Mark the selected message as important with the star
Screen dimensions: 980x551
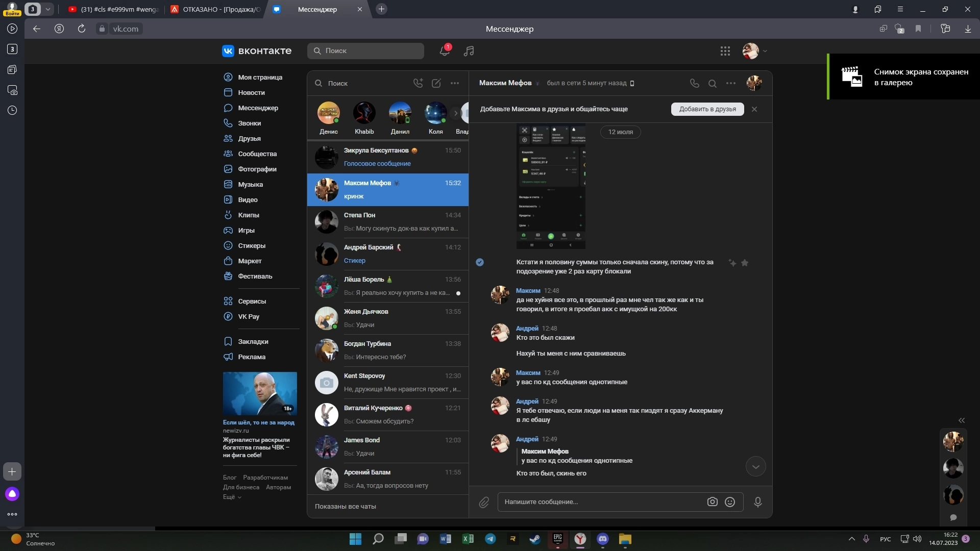coord(745,263)
